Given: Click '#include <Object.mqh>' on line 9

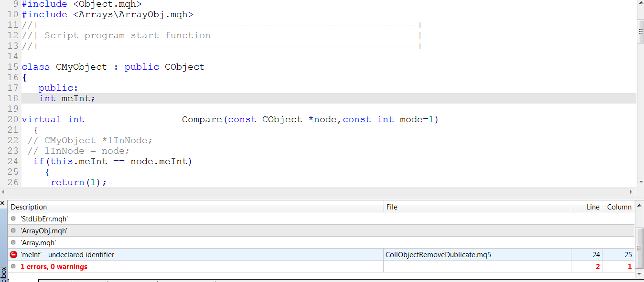Looking at the screenshot, I should pyautogui.click(x=82, y=4).
